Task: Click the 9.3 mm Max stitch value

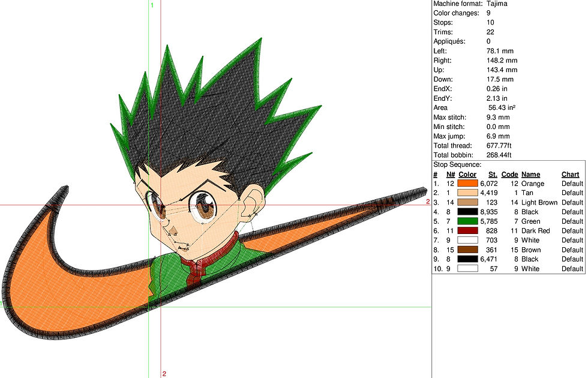Action: (498, 118)
